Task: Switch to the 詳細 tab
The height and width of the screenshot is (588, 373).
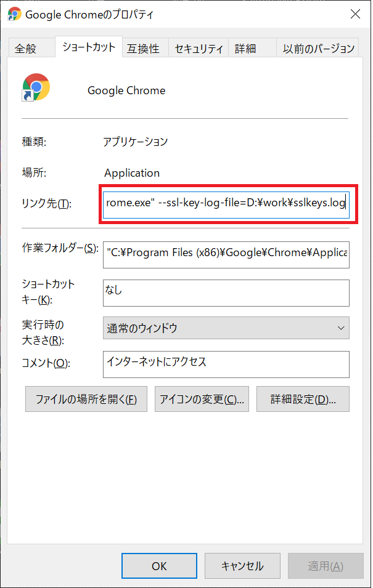Action: point(252,48)
